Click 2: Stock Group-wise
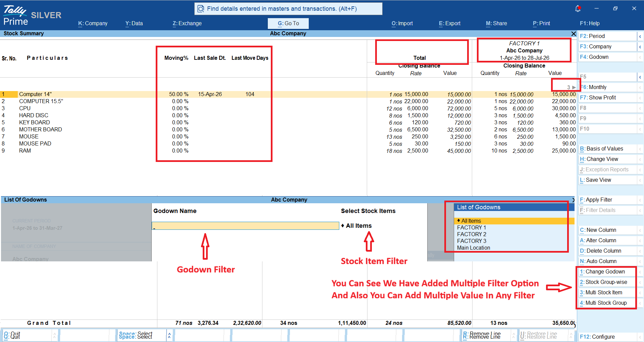 tap(608, 282)
